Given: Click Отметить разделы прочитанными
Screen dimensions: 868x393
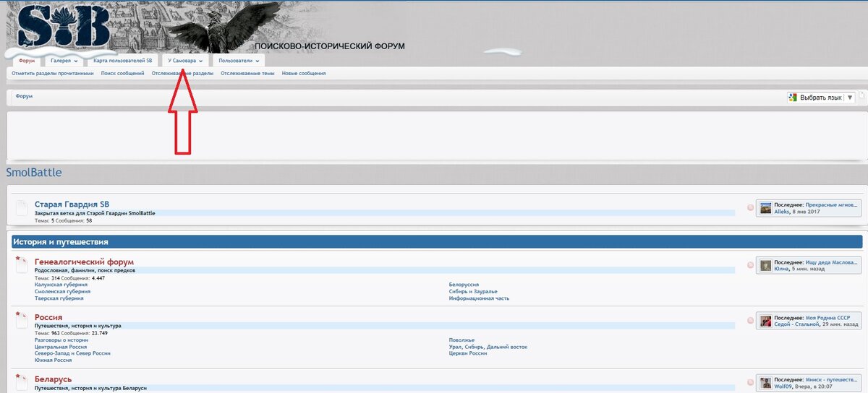Looking at the screenshot, I should point(53,73).
